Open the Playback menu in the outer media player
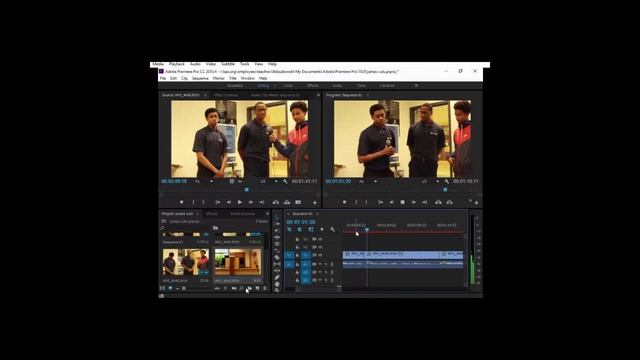Image resolution: width=640 pixels, height=360 pixels. pos(177,64)
